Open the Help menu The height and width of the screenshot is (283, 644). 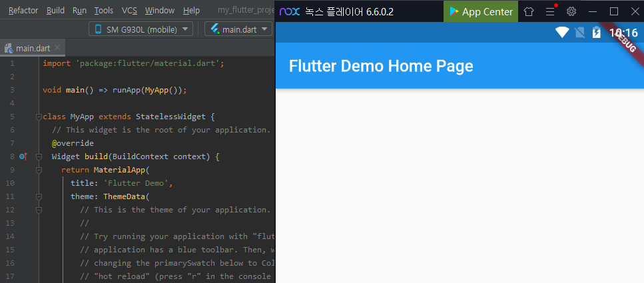pyautogui.click(x=191, y=10)
